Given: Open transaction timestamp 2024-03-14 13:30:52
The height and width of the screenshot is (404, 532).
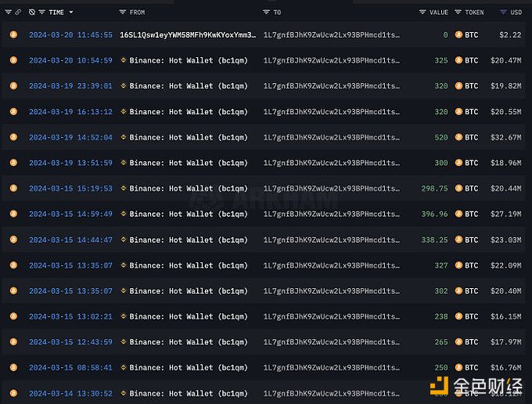Looking at the screenshot, I should pyautogui.click(x=70, y=393).
